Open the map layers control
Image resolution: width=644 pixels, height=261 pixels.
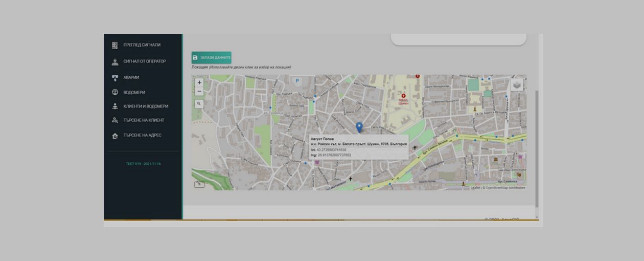click(517, 85)
